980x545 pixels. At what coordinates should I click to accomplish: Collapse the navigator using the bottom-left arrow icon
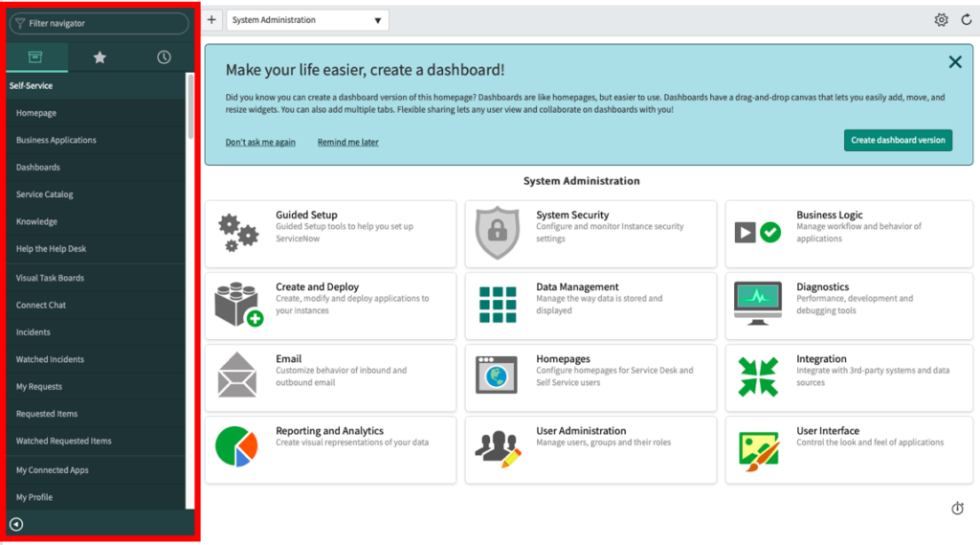(x=16, y=524)
